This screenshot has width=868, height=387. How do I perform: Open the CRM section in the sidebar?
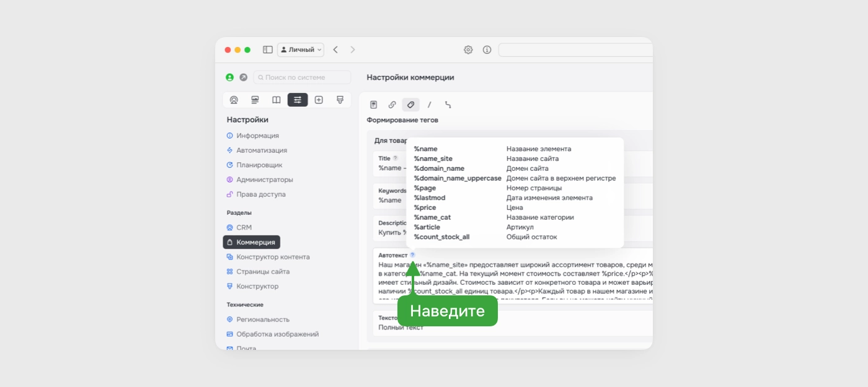click(242, 227)
